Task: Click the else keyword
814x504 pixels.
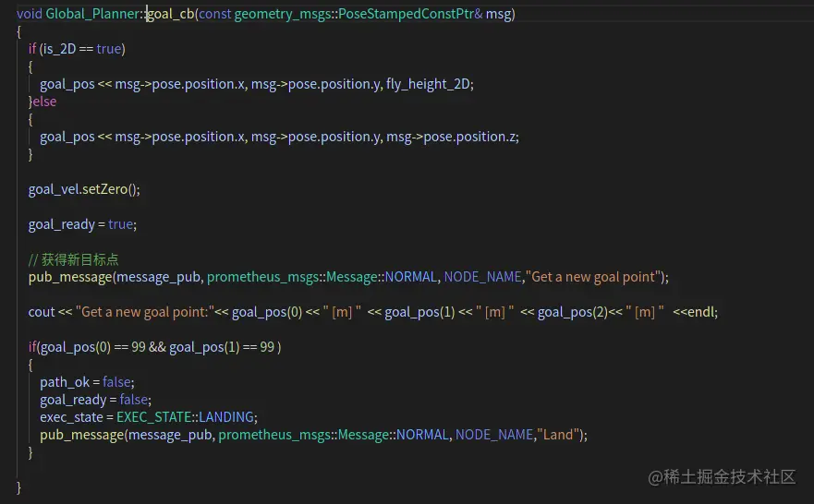Action: pos(44,102)
